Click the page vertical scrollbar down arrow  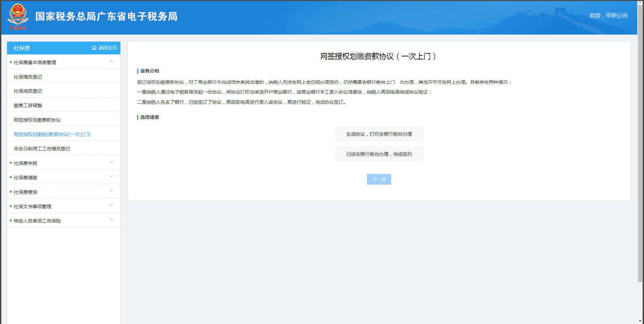640,321
